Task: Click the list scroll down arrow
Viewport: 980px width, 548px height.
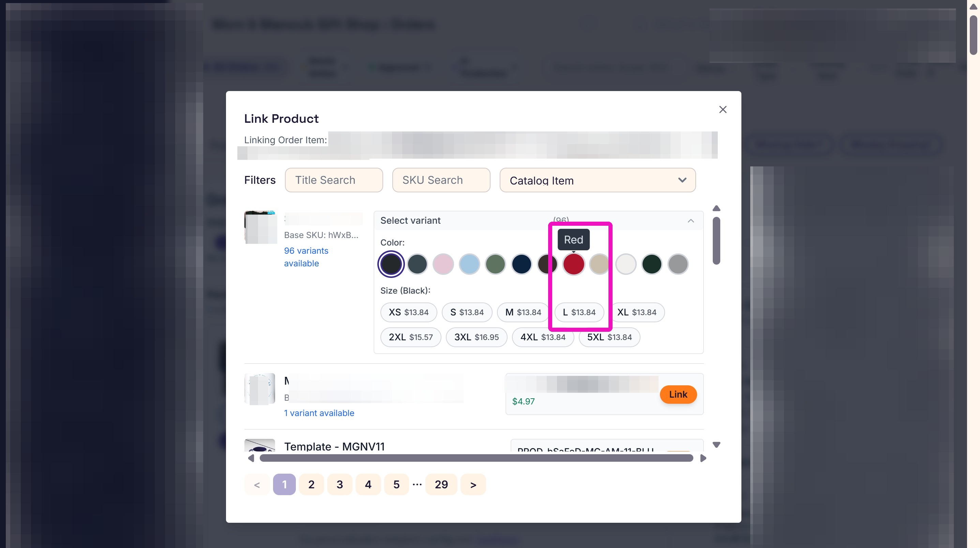Action: point(717,445)
